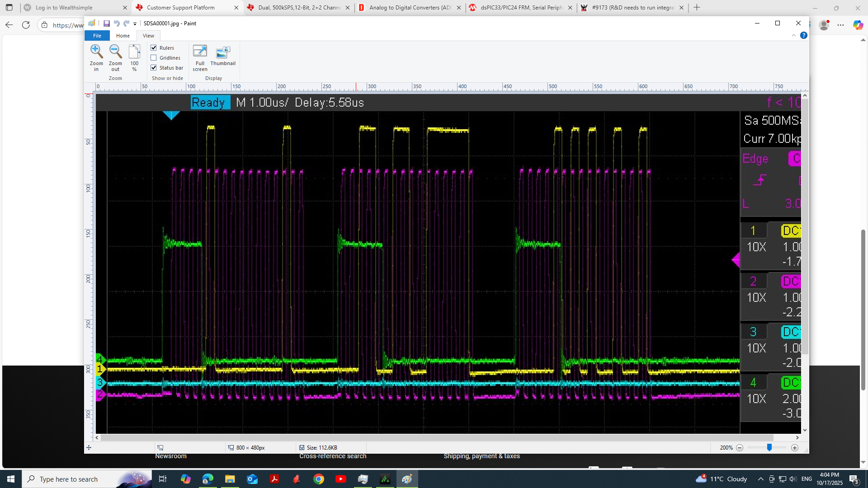The width and height of the screenshot is (868, 488).
Task: Reset view with the 100% icon
Action: (134, 52)
